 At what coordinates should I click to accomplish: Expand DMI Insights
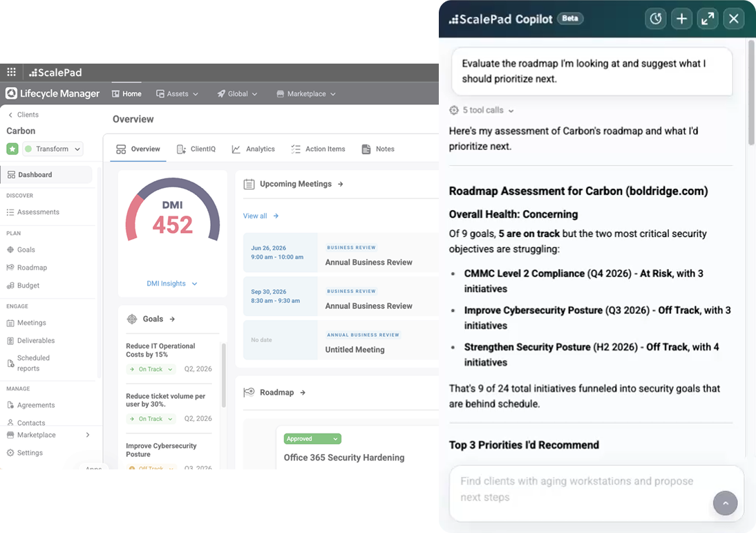pos(172,283)
